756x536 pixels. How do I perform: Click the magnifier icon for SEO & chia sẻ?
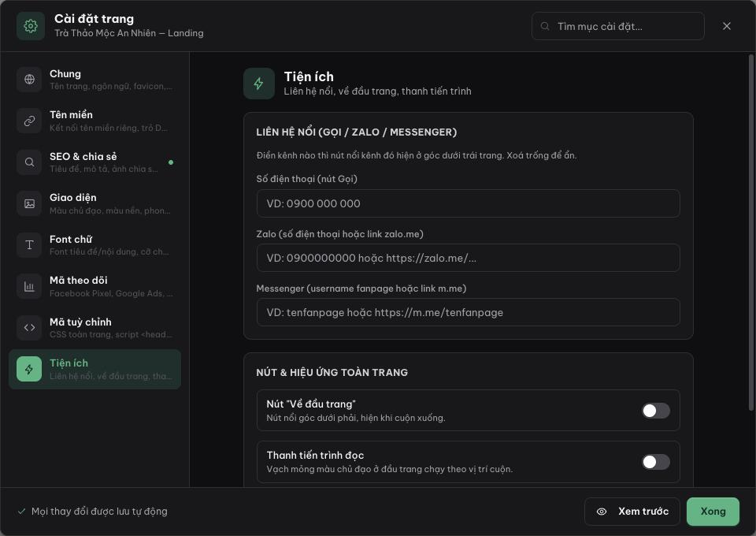pos(29,162)
